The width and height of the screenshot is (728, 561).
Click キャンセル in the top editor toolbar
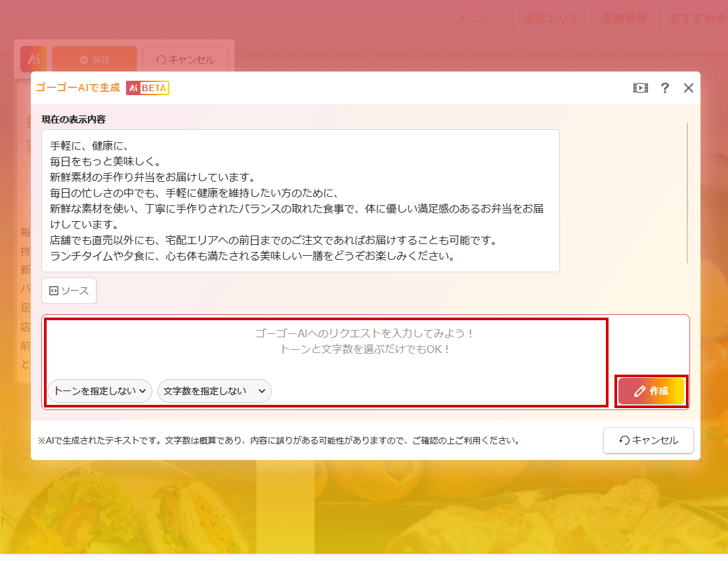click(185, 59)
